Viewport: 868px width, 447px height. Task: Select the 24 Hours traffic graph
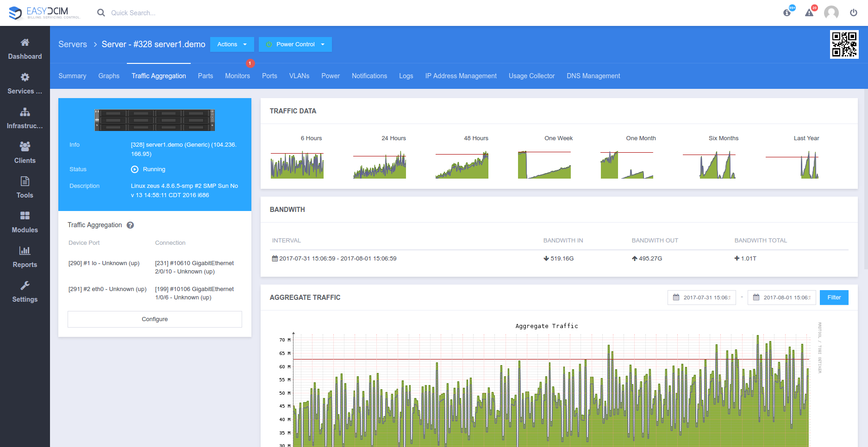(x=380, y=164)
